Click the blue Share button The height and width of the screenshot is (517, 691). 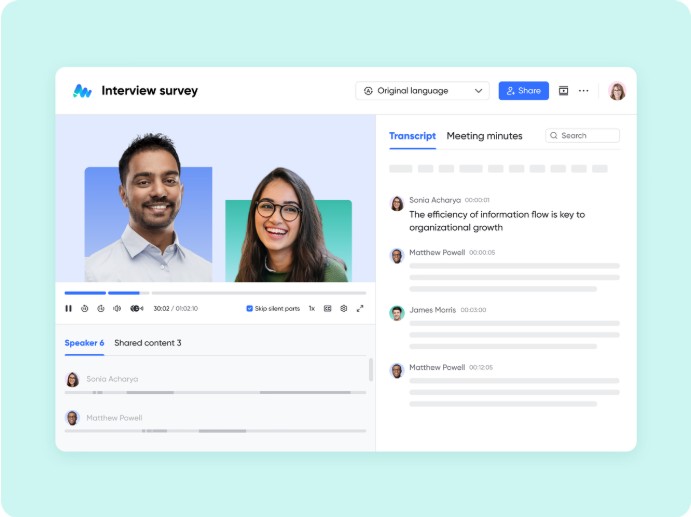pos(523,91)
